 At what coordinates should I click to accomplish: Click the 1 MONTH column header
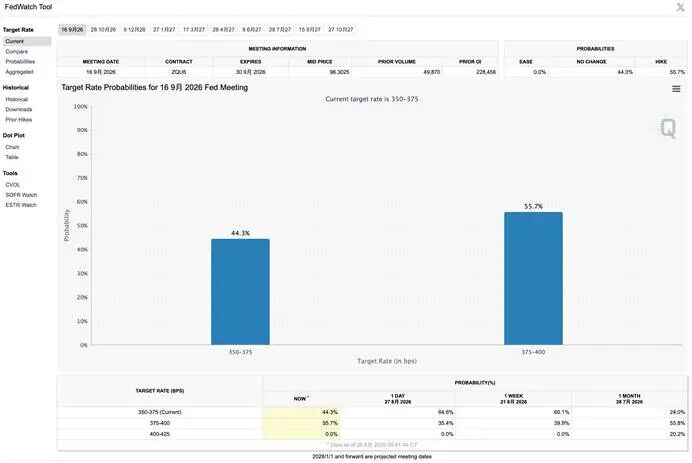coord(629,399)
